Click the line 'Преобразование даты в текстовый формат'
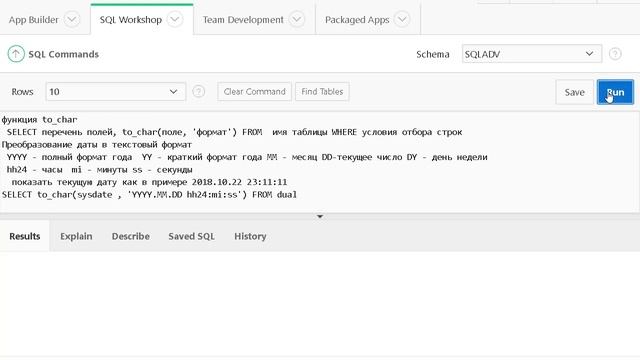 97,144
